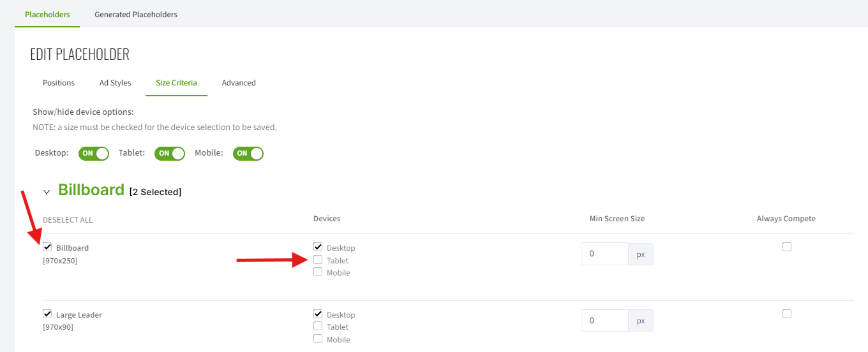The image size is (868, 352).
Task: Turn off the Tablet toggle
Action: tap(170, 154)
